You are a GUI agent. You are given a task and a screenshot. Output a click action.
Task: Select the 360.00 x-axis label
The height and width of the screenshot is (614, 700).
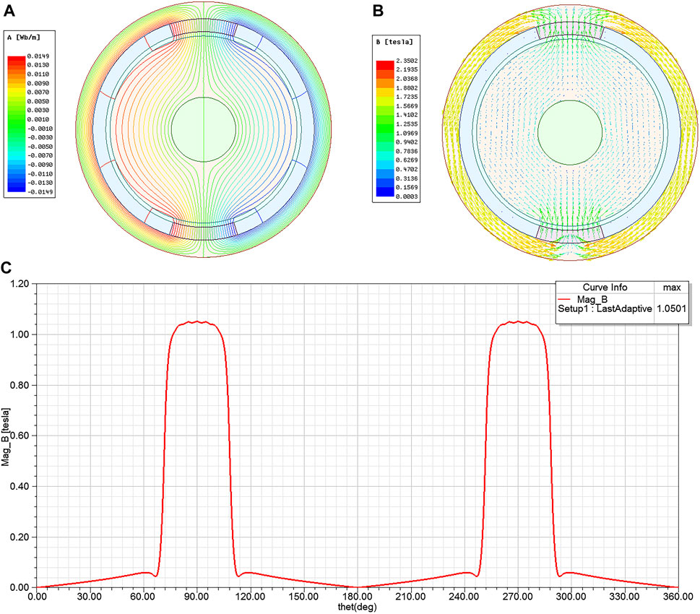(x=678, y=597)
